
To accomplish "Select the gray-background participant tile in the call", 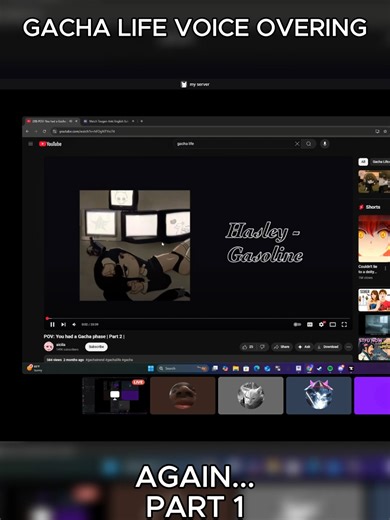I will [x=251, y=396].
